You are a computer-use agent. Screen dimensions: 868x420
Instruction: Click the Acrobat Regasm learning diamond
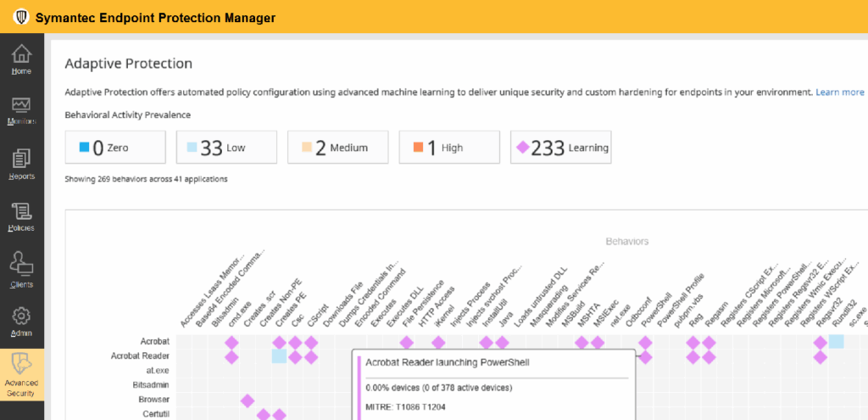coord(709,343)
